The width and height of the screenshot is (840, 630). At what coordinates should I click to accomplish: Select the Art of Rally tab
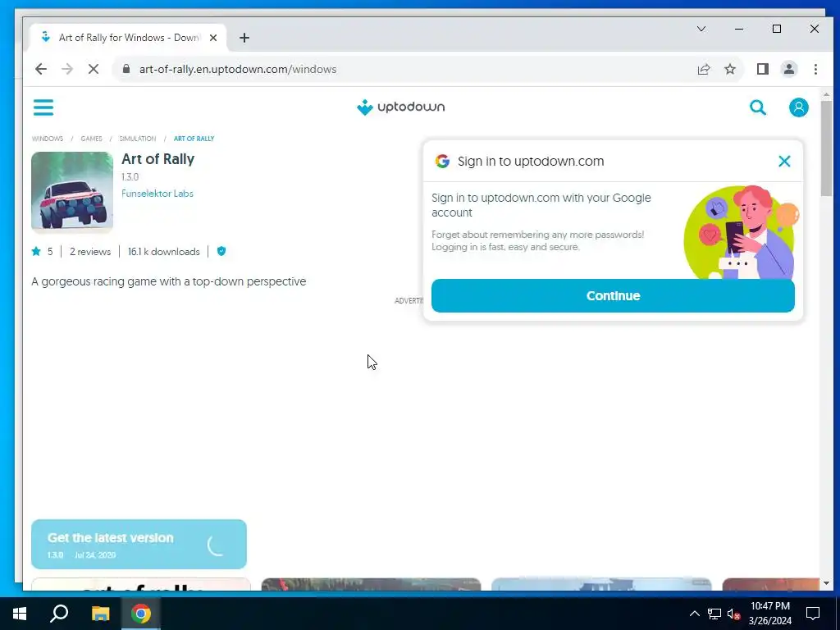tap(127, 38)
